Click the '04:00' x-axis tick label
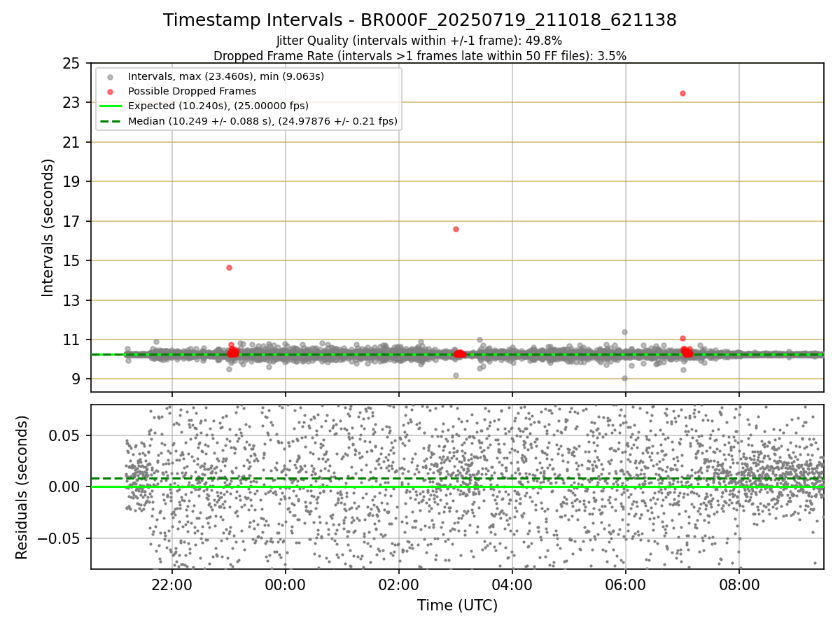 [x=512, y=584]
